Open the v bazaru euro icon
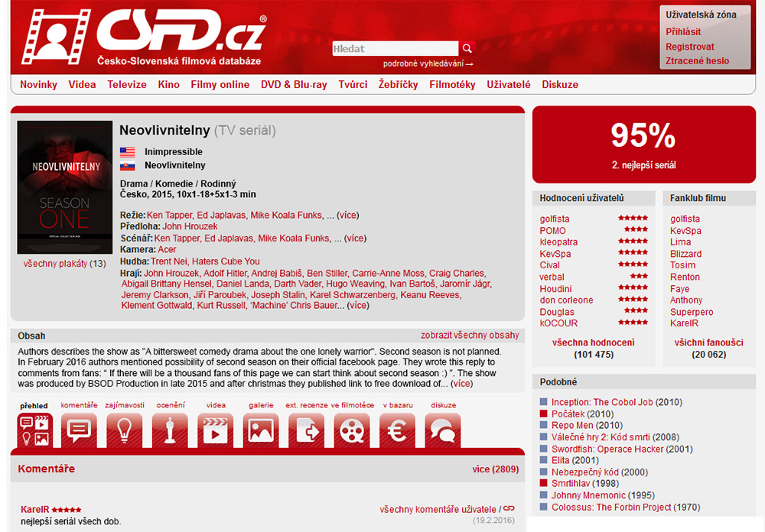Image resolution: width=765 pixels, height=532 pixels. click(x=397, y=430)
